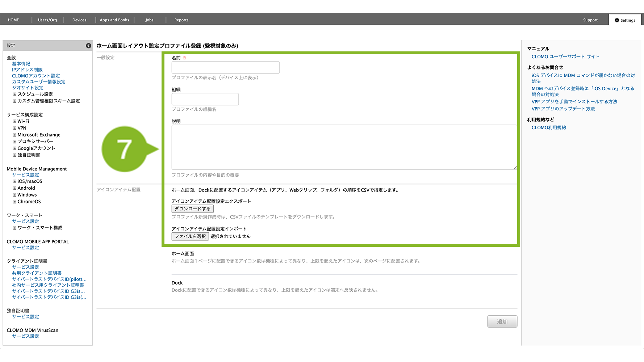Expand the スケジュール設定 node
644x362 pixels.
point(15,94)
